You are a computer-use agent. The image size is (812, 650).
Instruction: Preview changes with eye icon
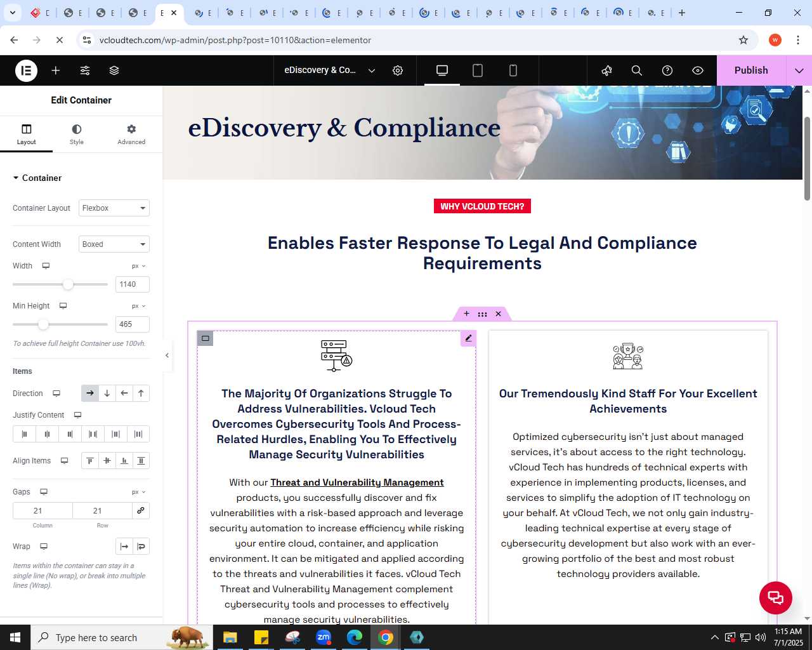coord(698,70)
